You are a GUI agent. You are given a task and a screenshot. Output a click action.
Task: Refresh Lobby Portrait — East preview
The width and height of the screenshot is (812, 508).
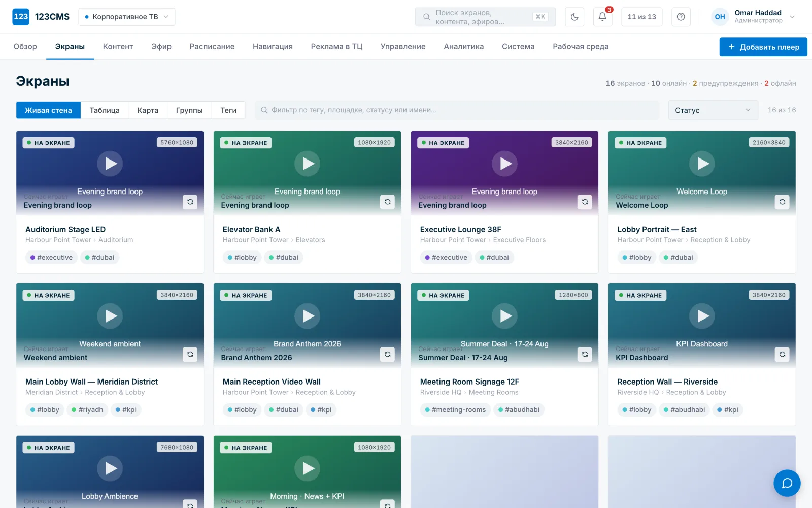(783, 202)
